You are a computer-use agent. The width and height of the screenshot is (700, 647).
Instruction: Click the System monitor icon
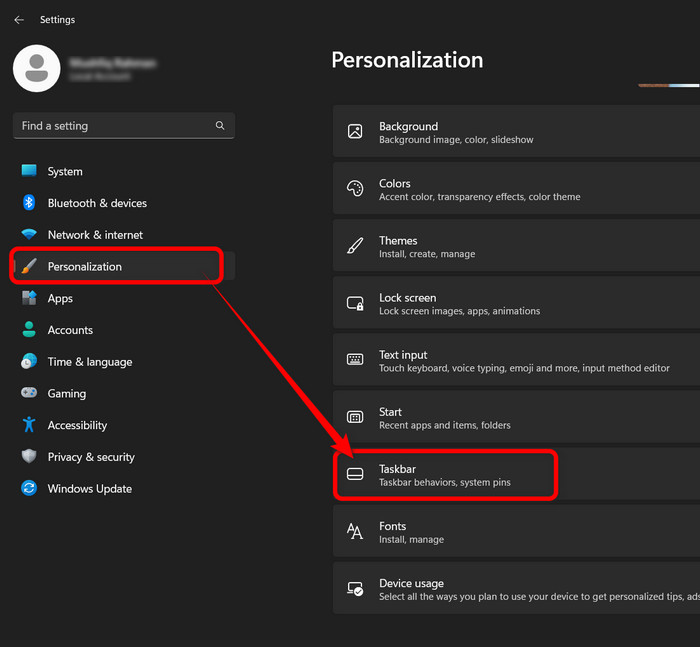point(29,171)
